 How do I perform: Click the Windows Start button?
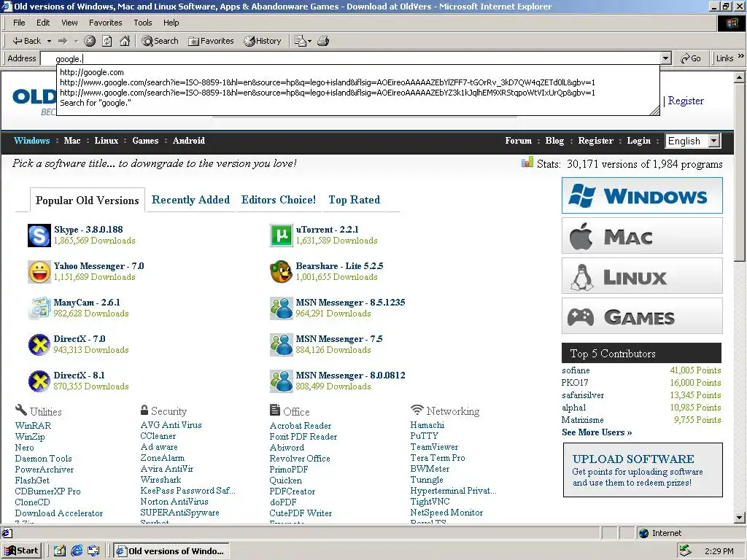tap(21, 551)
